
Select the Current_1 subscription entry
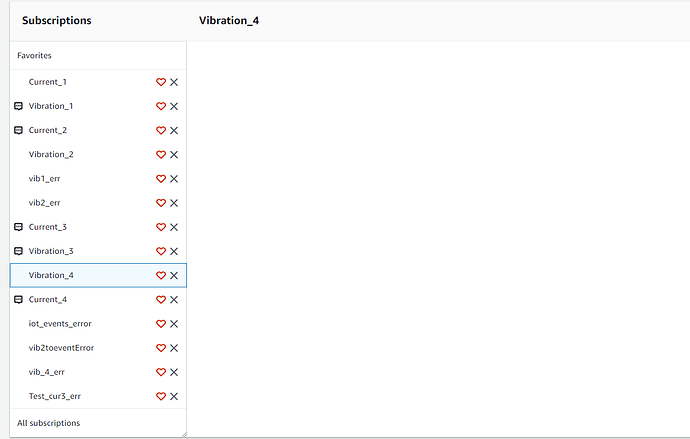98,82
